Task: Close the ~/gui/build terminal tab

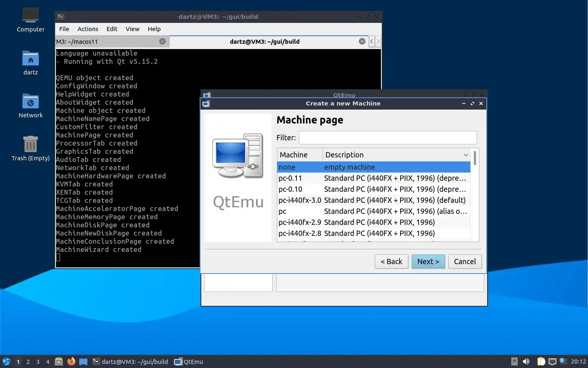Action: coord(362,41)
